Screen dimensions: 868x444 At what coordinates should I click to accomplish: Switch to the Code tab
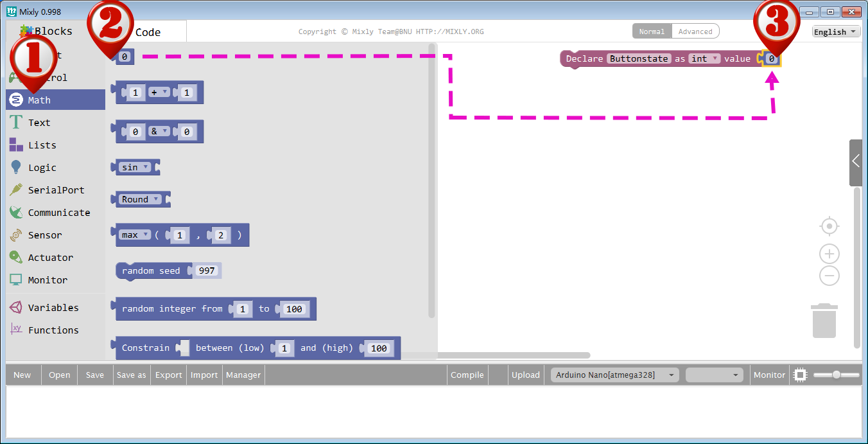[148, 32]
